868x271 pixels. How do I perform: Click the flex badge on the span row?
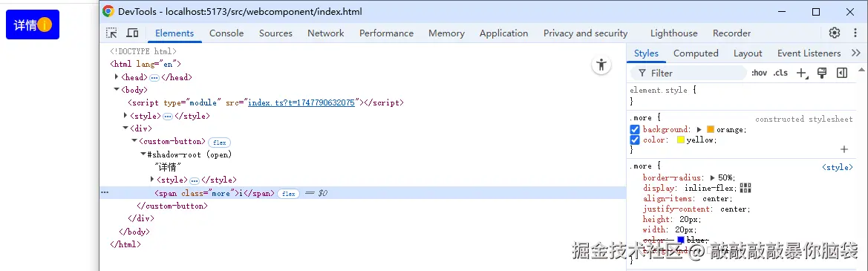click(x=288, y=194)
